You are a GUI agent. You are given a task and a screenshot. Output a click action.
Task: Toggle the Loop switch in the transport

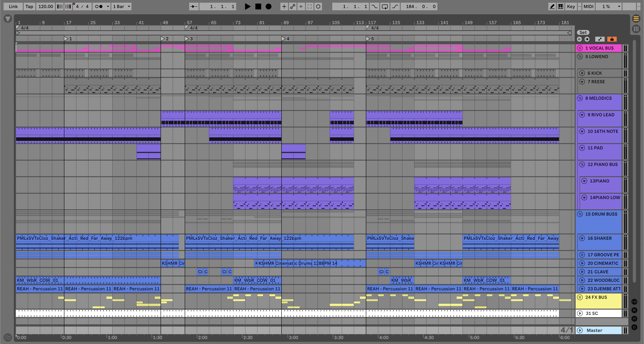385,6
